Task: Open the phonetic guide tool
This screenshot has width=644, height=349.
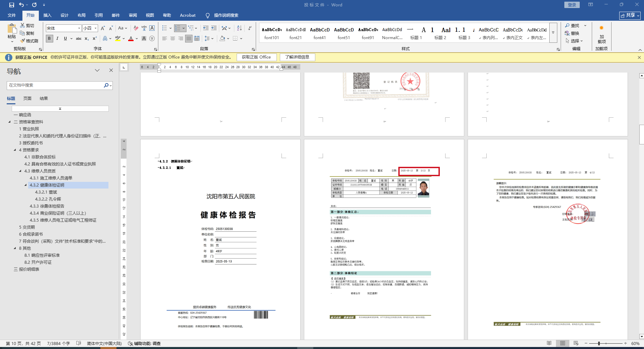Action: pyautogui.click(x=144, y=28)
